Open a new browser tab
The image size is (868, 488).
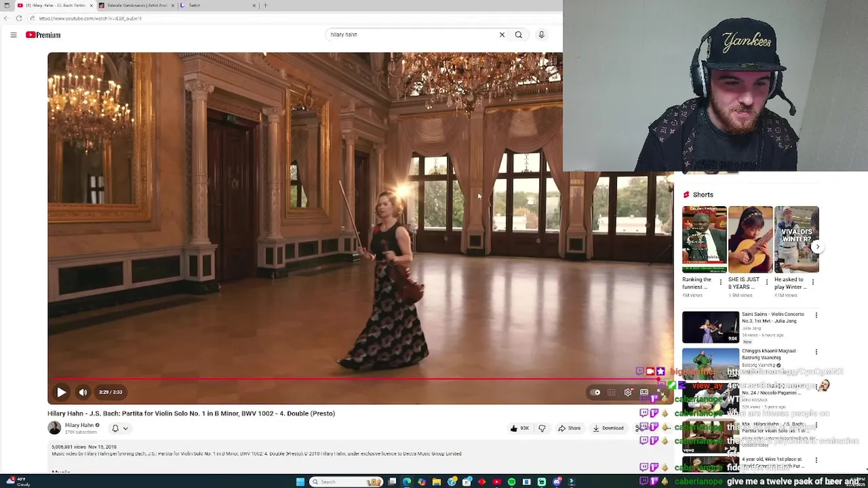265,5
